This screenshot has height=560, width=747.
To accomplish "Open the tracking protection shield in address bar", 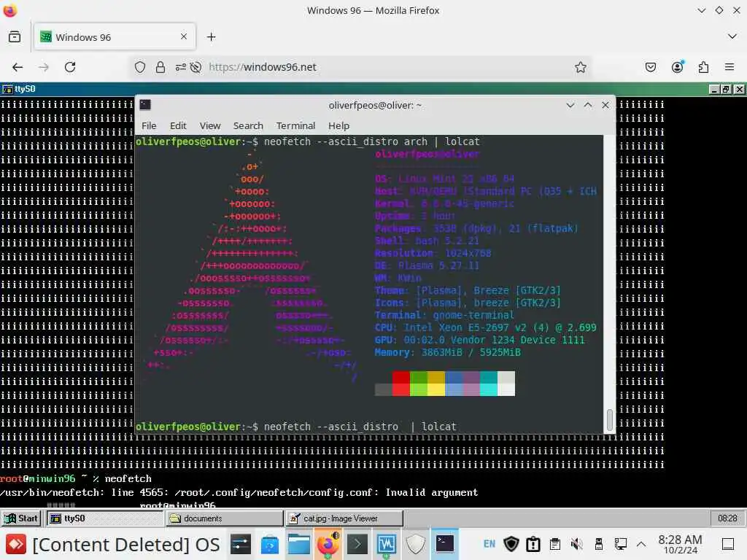I will pos(139,67).
